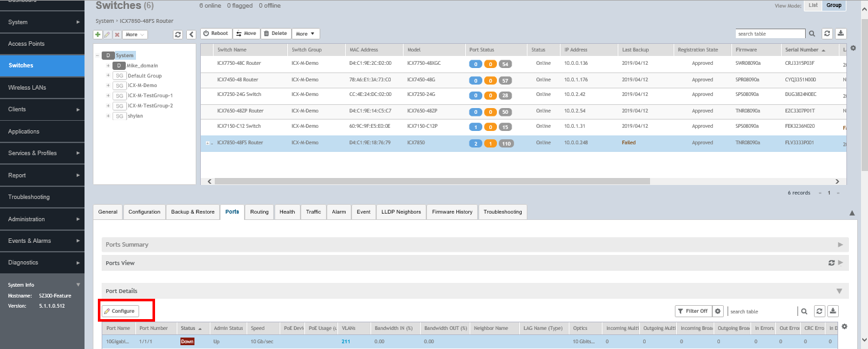Open the More dropdown beside Delete
The height and width of the screenshot is (349, 868).
point(306,34)
